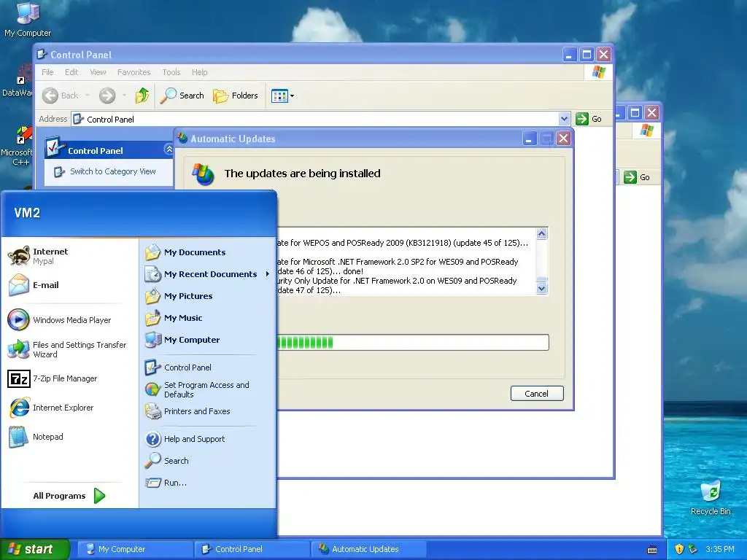The image size is (747, 560).
Task: Collapse the Control Panel side pane section
Action: [169, 149]
